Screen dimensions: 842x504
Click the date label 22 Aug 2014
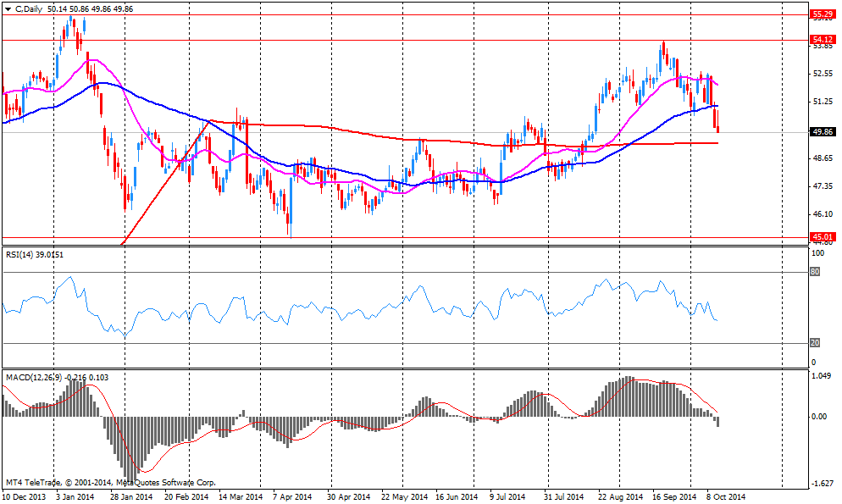[x=620, y=497]
